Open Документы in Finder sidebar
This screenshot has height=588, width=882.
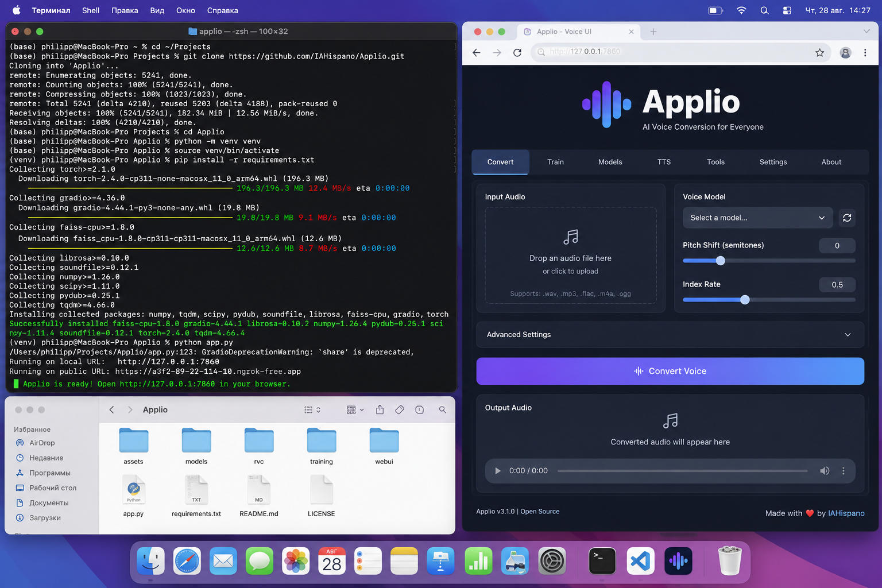(x=49, y=502)
